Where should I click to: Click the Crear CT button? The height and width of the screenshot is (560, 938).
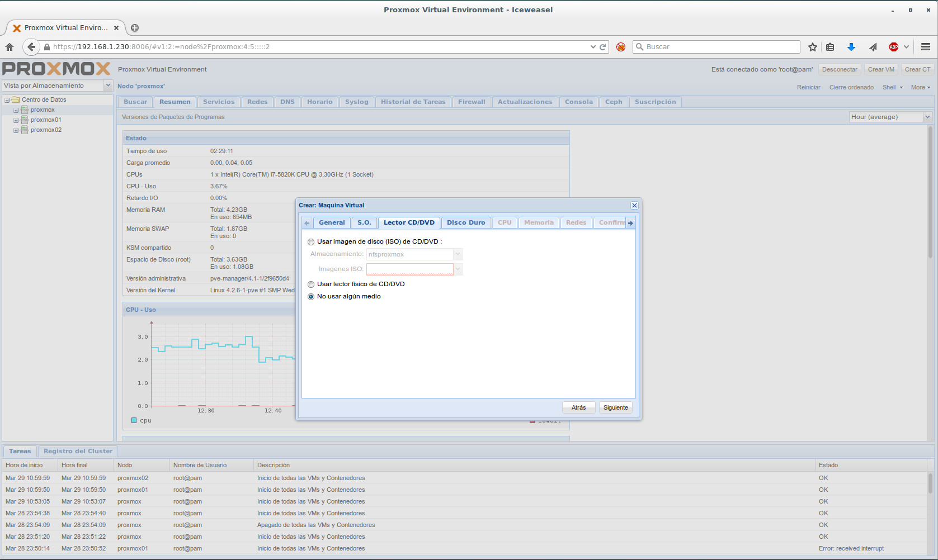(x=917, y=69)
